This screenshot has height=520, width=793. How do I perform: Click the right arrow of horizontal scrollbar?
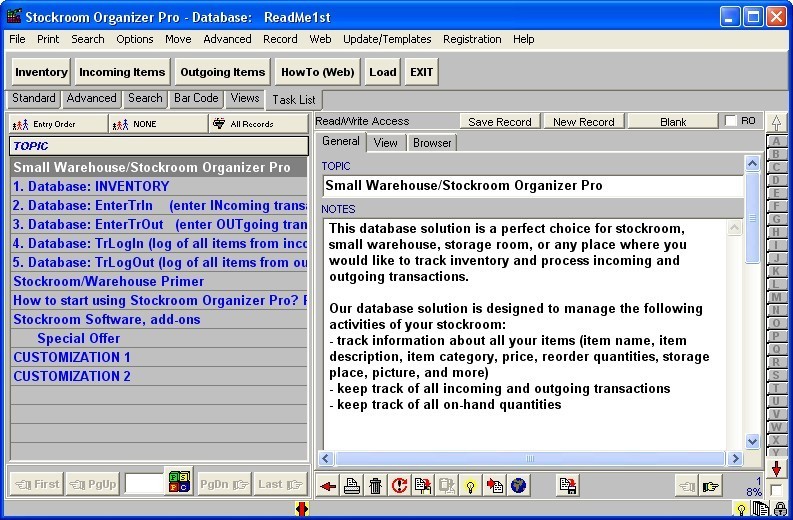[x=735, y=459]
